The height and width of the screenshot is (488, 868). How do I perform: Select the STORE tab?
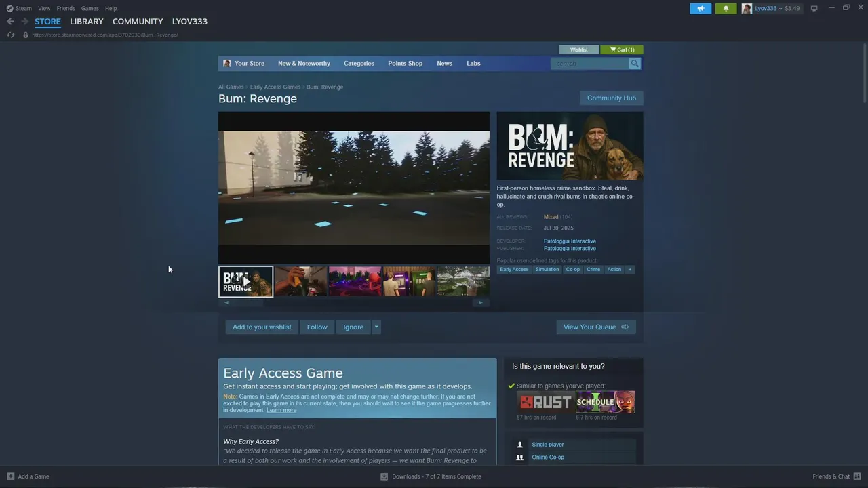click(x=47, y=22)
